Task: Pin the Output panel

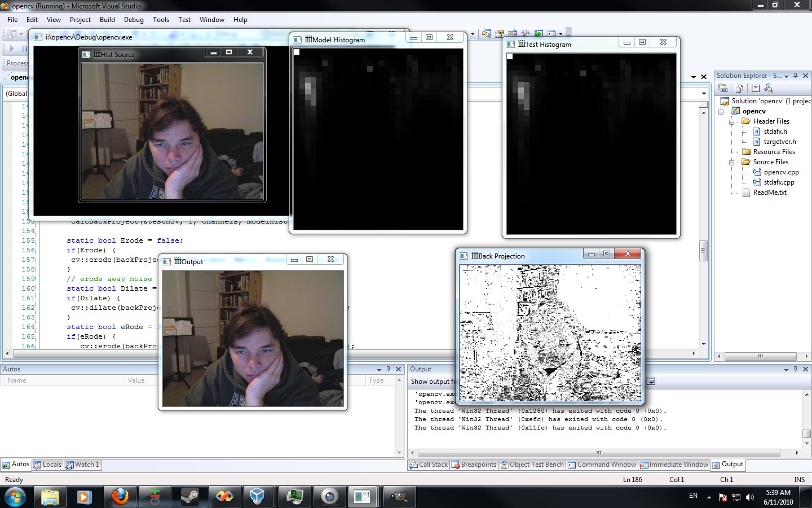Action: click(796, 369)
